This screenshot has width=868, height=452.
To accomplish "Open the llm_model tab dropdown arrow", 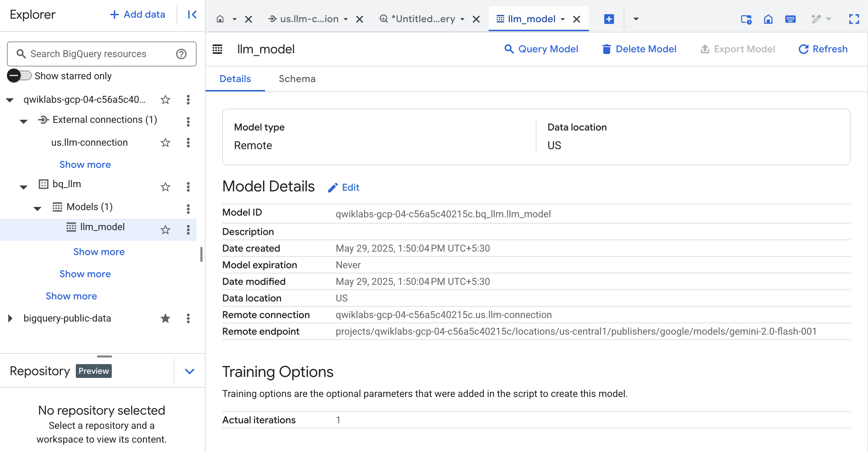I will (x=563, y=19).
